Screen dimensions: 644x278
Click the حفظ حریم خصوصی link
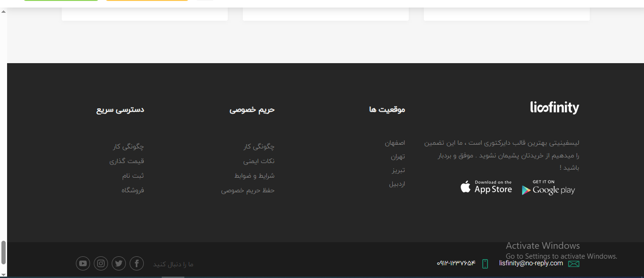click(248, 190)
